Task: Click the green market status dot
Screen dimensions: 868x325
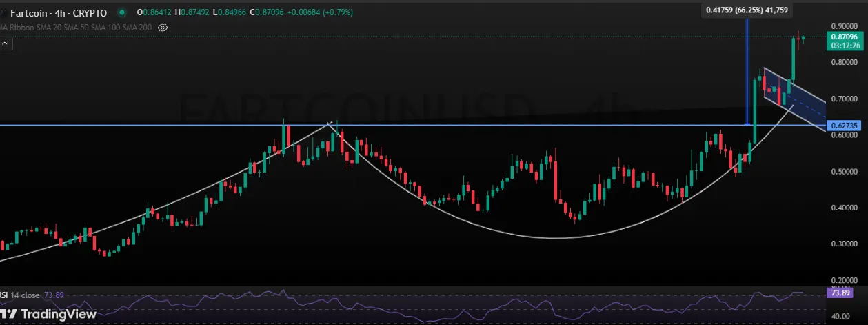Action: click(x=122, y=12)
